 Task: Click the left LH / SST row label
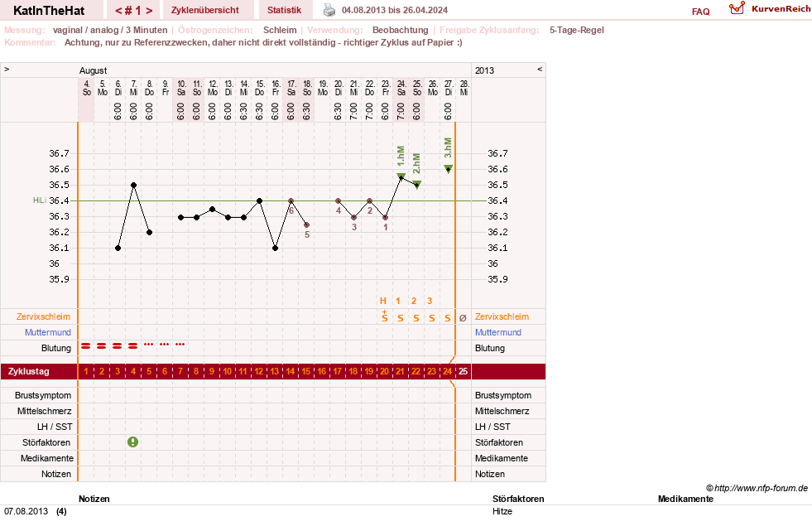tap(55, 427)
